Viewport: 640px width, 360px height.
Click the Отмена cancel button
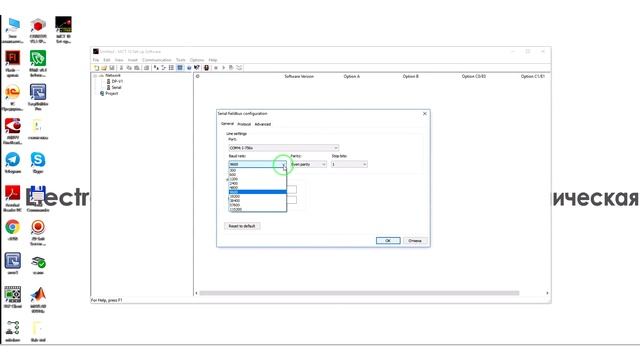click(x=415, y=241)
